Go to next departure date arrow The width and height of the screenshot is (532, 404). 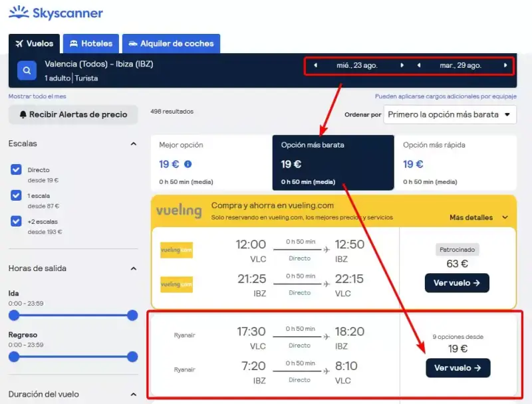click(402, 65)
